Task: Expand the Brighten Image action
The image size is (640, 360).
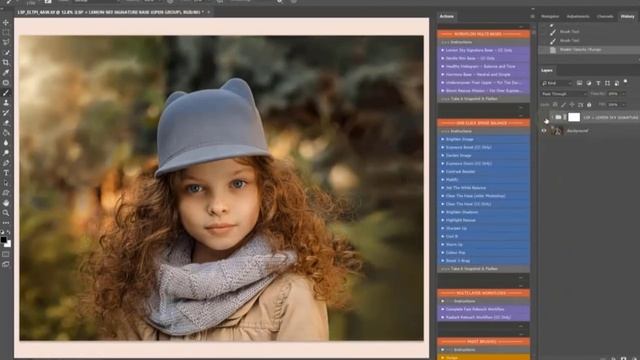Action: click(442, 139)
